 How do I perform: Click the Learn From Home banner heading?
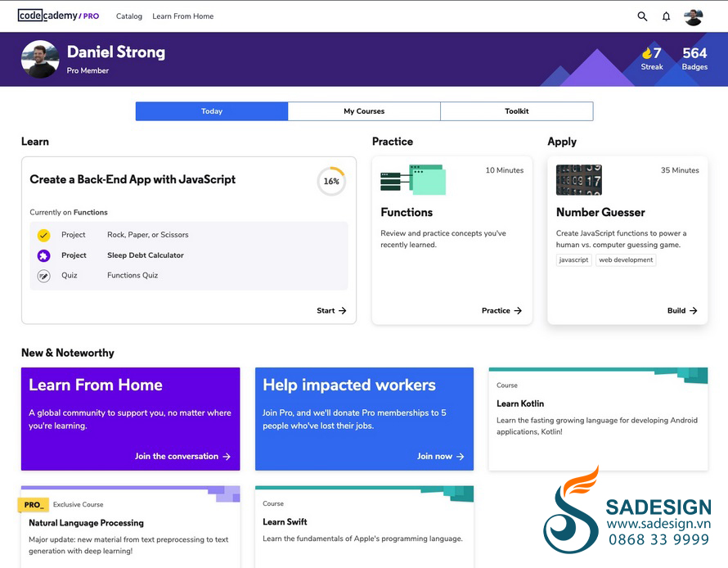coord(96,385)
